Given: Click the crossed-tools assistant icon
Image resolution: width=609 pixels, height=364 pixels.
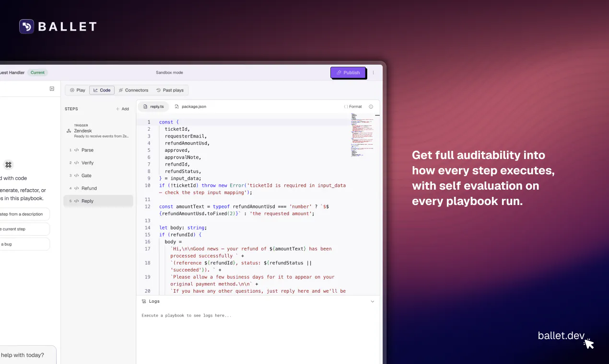Looking at the screenshot, I should tap(8, 165).
